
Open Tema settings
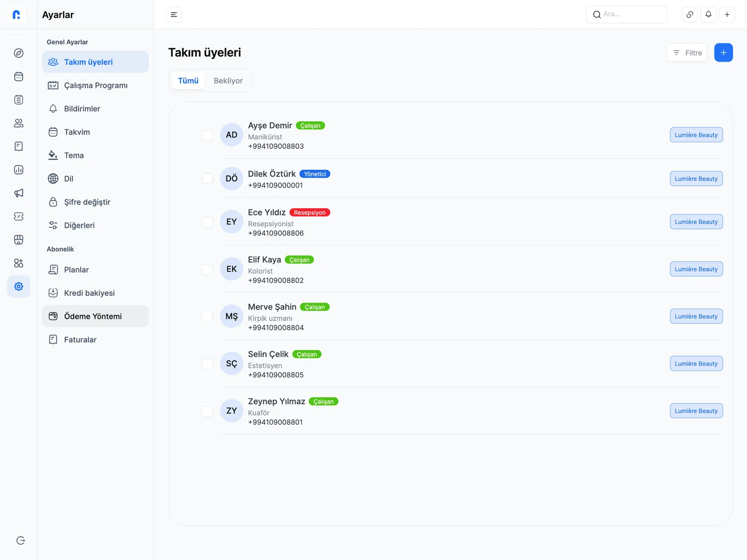pyautogui.click(x=95, y=155)
